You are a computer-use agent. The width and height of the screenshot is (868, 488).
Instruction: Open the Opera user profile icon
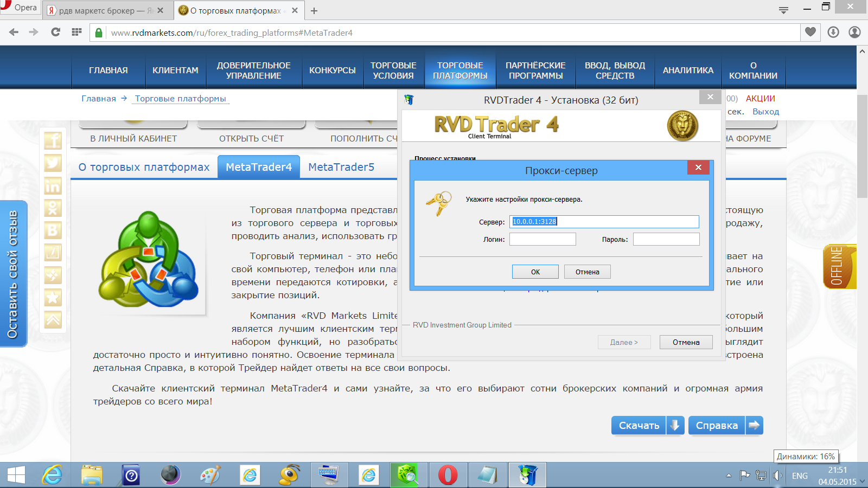click(854, 33)
